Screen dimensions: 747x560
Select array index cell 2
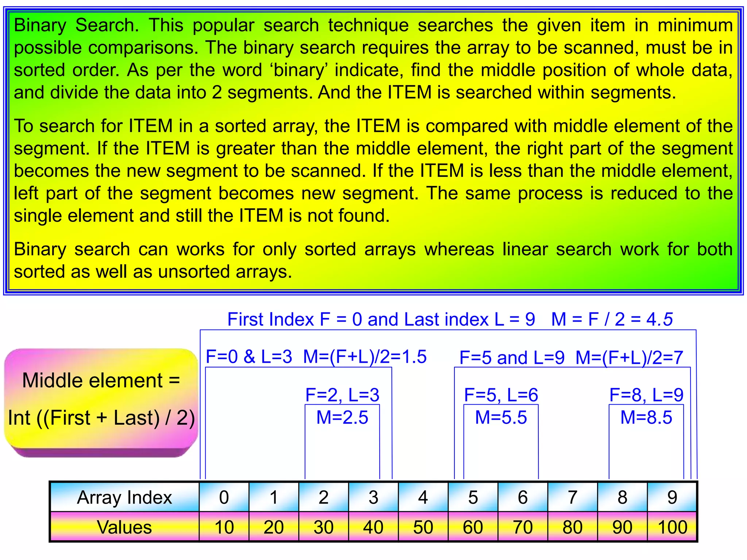pos(324,497)
